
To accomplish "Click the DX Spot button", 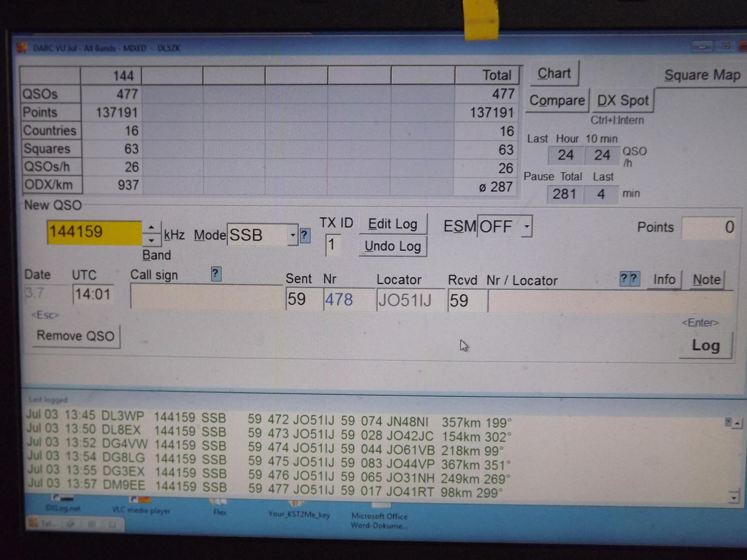I will (622, 101).
